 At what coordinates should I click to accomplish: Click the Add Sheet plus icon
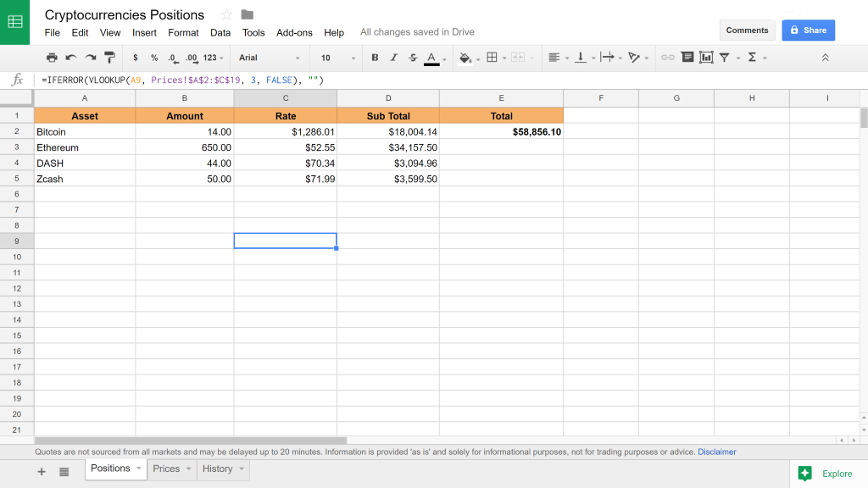42,472
